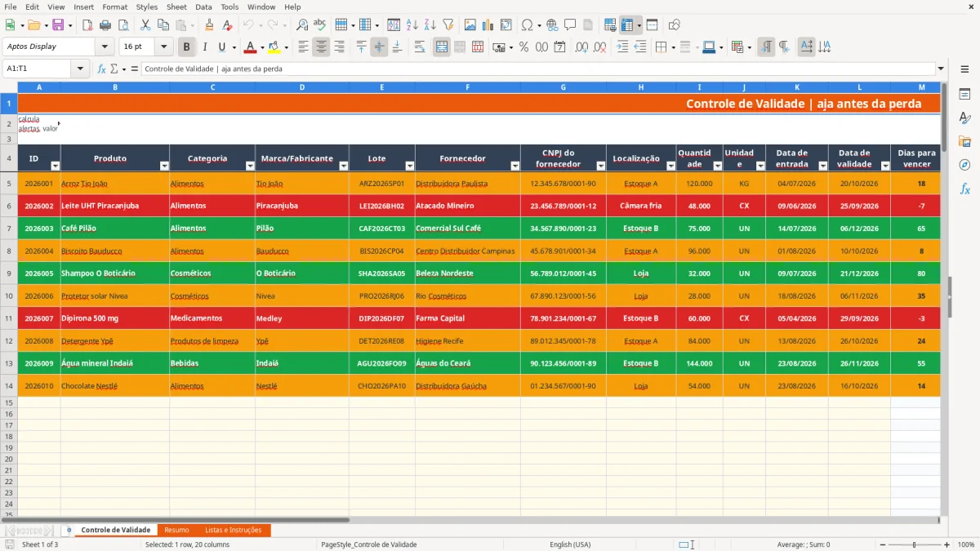Insert a hyperlink
Viewport: 980px width, 551px height.
[x=552, y=25]
